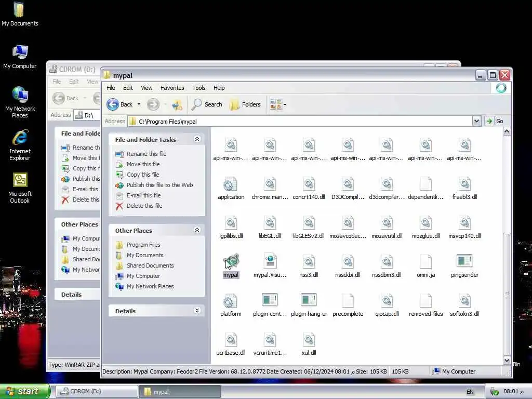Screen dimensions: 532x399
Task: Select Microsoft Outlook desktop icon
Action: tap(20, 188)
